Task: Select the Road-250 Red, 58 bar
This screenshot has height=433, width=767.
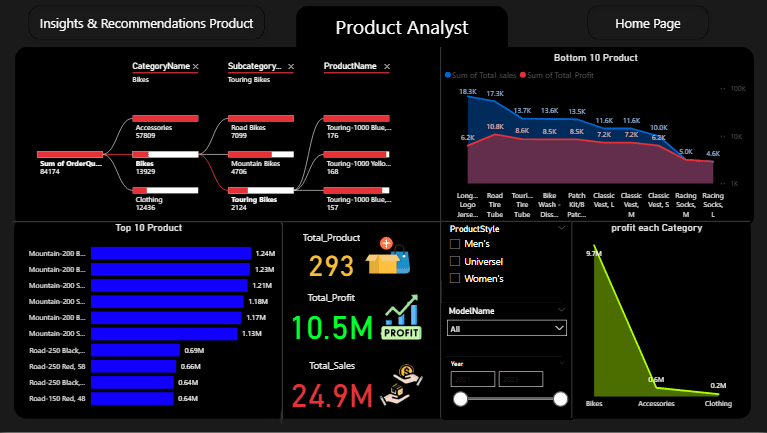Action: click(134, 366)
